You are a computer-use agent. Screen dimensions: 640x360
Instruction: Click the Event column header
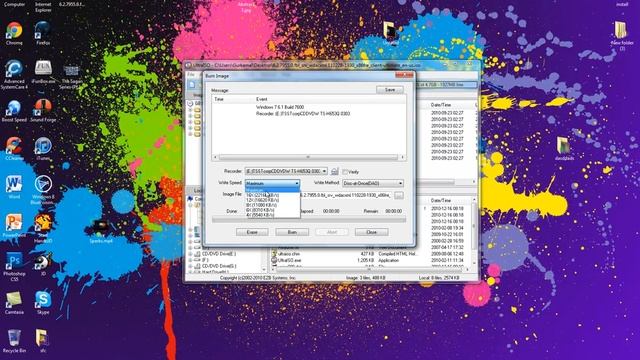[261, 99]
